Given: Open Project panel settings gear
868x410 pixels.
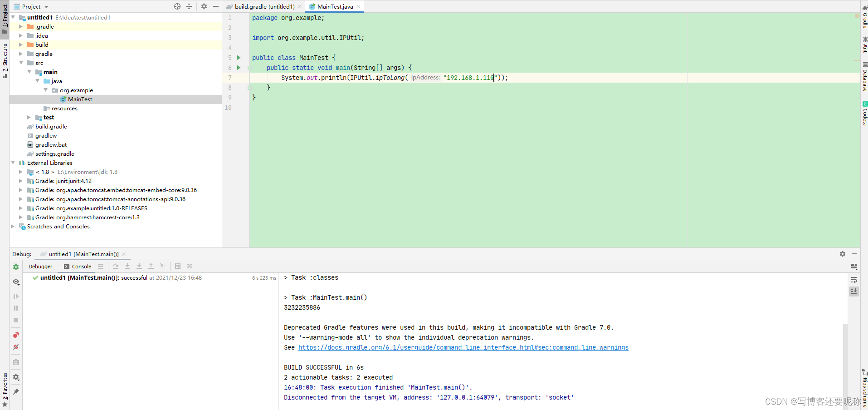Looking at the screenshot, I should 204,6.
